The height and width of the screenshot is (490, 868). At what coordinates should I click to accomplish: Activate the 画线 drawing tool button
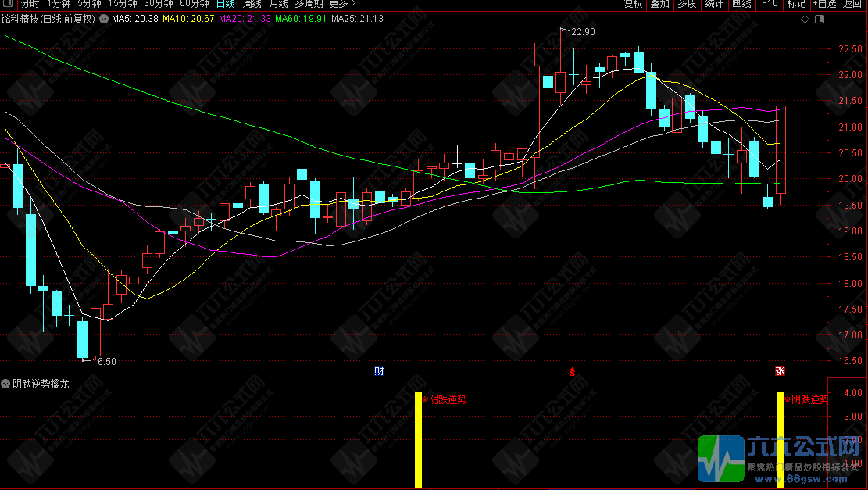[741, 4]
